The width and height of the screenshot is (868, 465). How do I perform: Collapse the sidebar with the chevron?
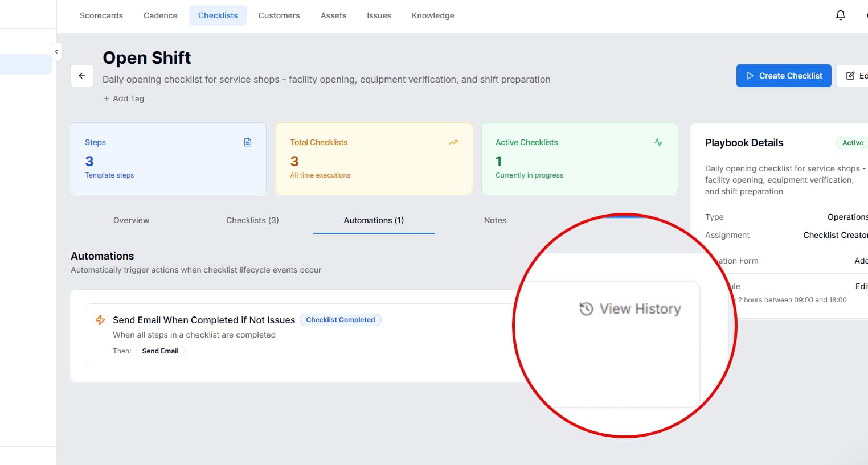coord(56,52)
